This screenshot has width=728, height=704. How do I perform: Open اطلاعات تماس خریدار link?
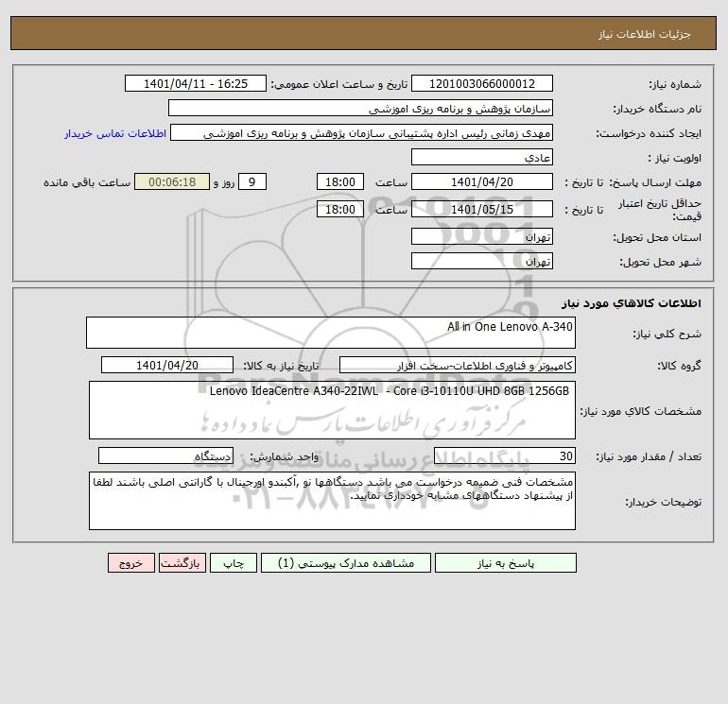click(x=115, y=133)
